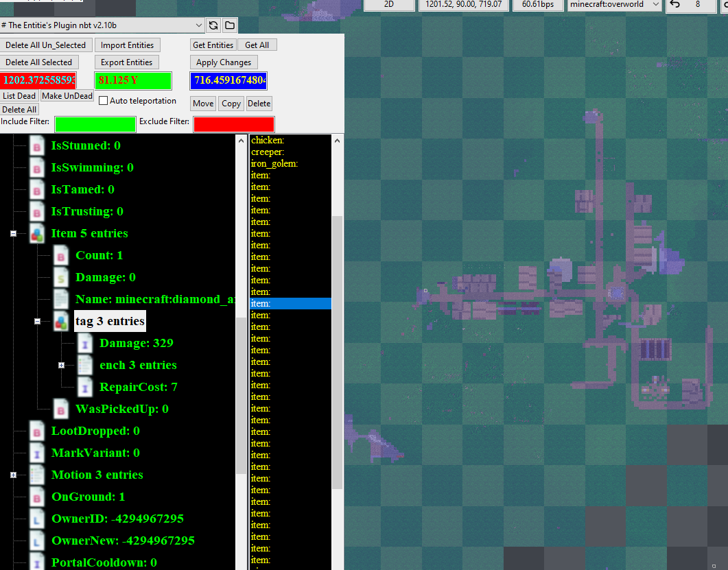Click the list icon beside Motion 3 entries

[x=37, y=475]
